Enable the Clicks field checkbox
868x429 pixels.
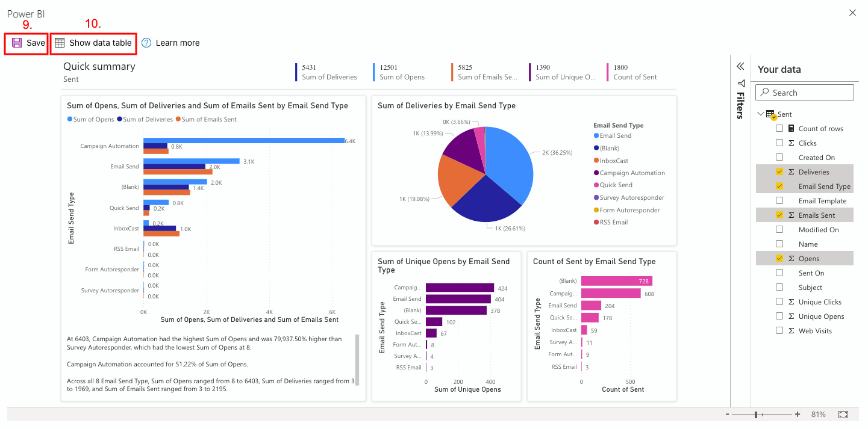coord(779,143)
